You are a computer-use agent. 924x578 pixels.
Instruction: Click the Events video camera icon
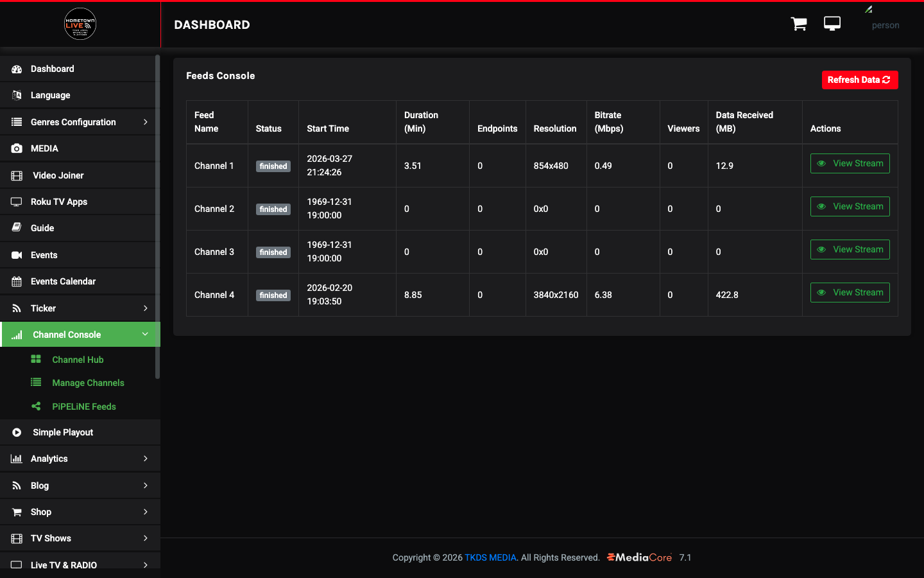pyautogui.click(x=17, y=255)
